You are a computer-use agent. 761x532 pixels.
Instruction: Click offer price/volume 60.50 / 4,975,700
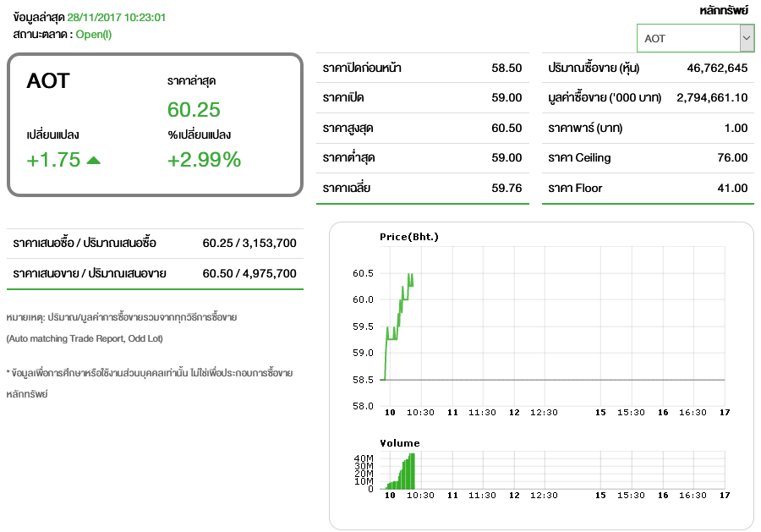[249, 273]
